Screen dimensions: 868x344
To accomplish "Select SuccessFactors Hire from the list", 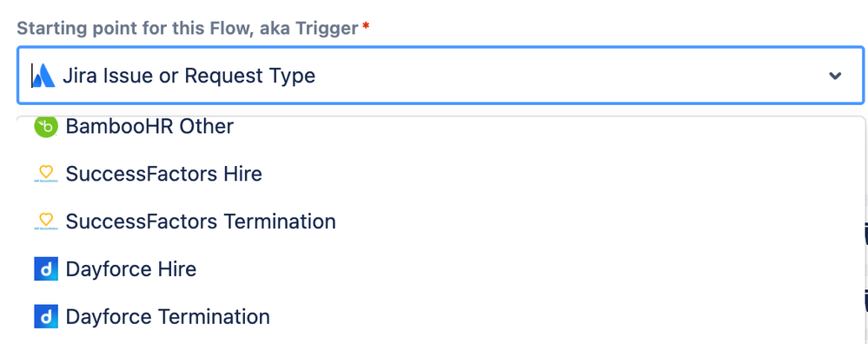I will 441,175.
